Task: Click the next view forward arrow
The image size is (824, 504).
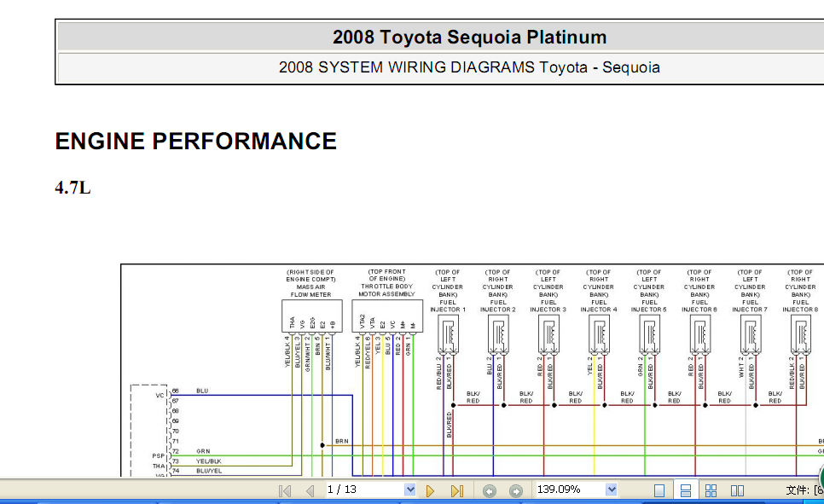Action: click(516, 491)
